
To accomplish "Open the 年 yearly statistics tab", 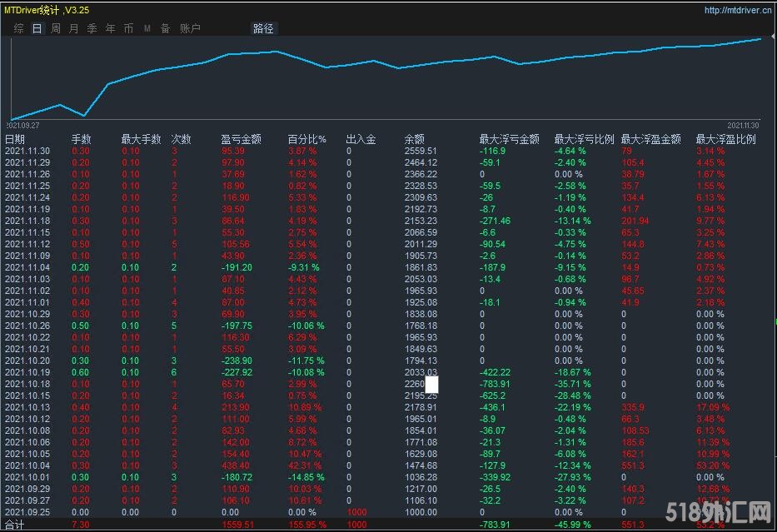I will click(110, 28).
